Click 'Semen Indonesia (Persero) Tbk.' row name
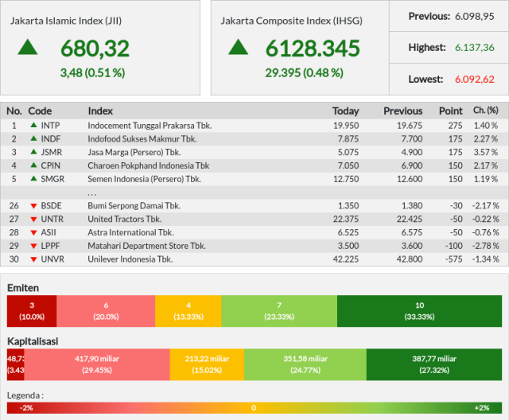The height and width of the screenshot is (420, 509). tap(144, 179)
